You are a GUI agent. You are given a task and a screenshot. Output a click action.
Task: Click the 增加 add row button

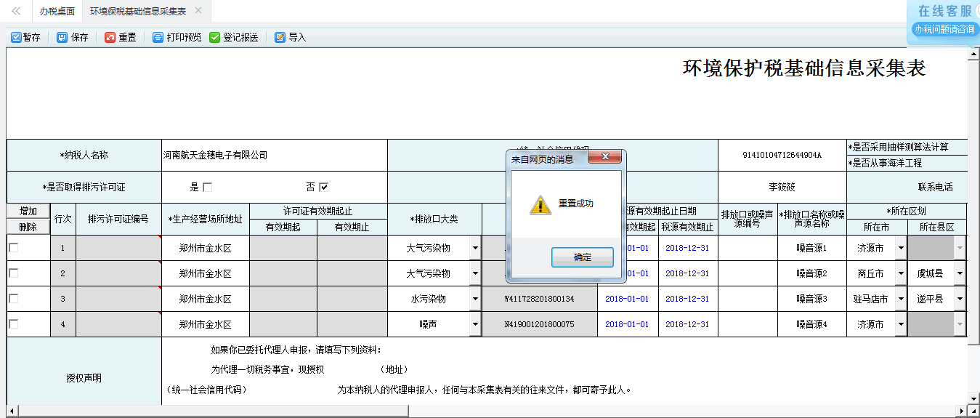tap(28, 211)
